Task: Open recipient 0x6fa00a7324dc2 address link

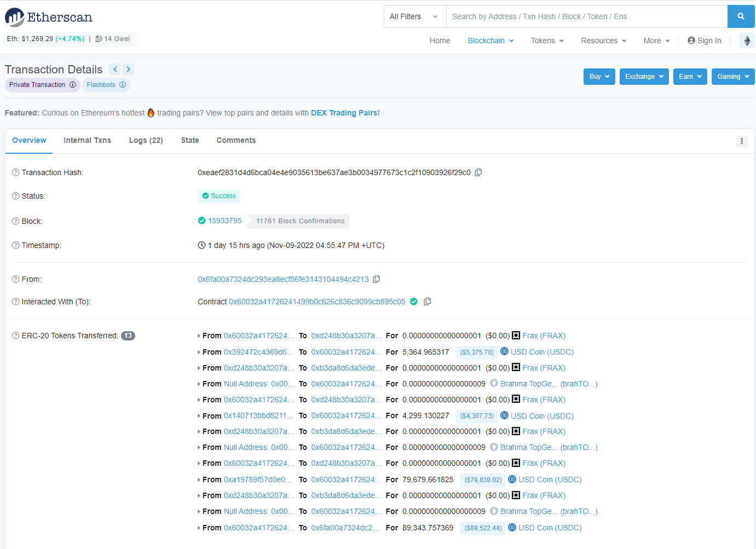Action: [x=345, y=528]
